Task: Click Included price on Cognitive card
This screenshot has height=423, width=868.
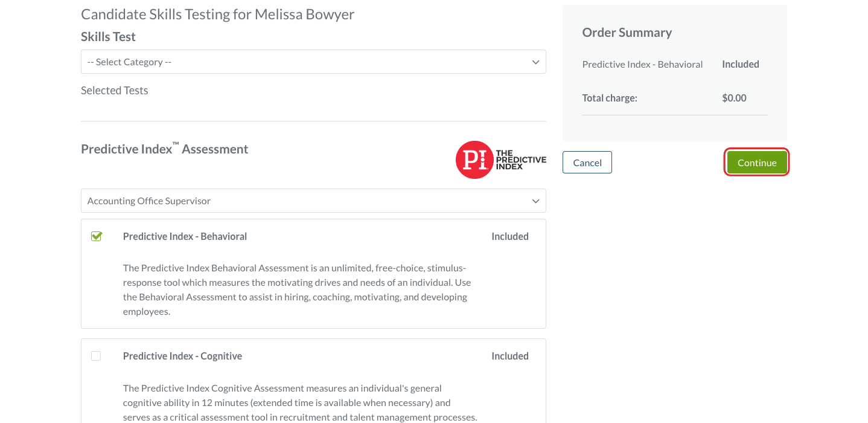Action: point(510,356)
